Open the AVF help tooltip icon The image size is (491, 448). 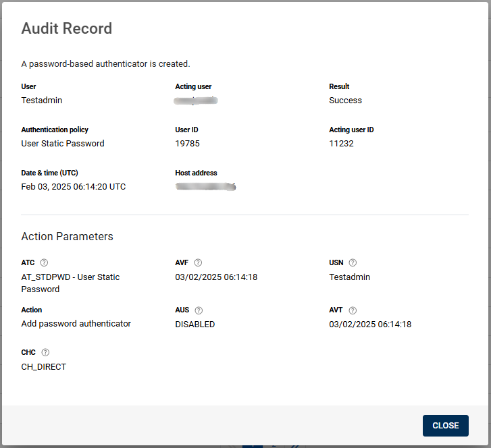[x=198, y=263]
